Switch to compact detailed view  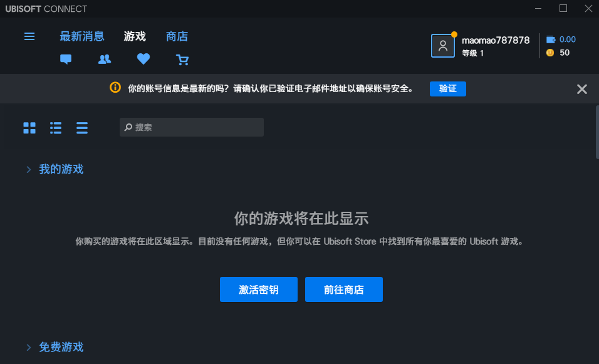point(81,127)
